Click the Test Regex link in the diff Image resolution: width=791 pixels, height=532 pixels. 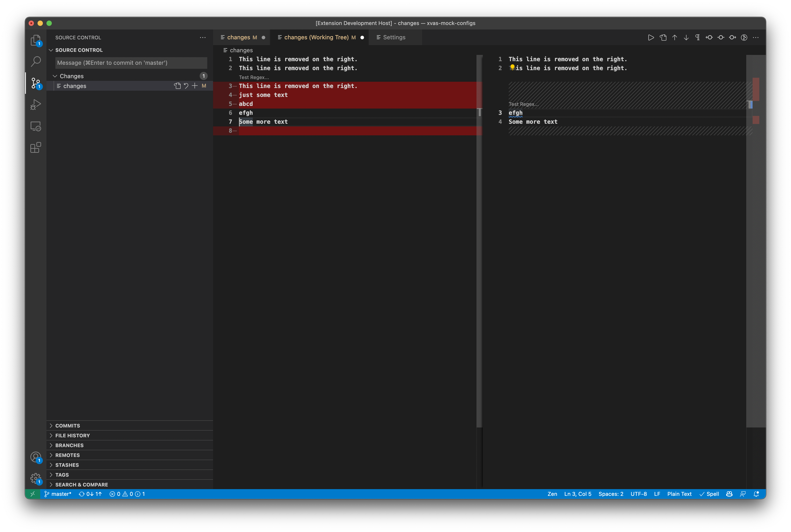coord(254,77)
